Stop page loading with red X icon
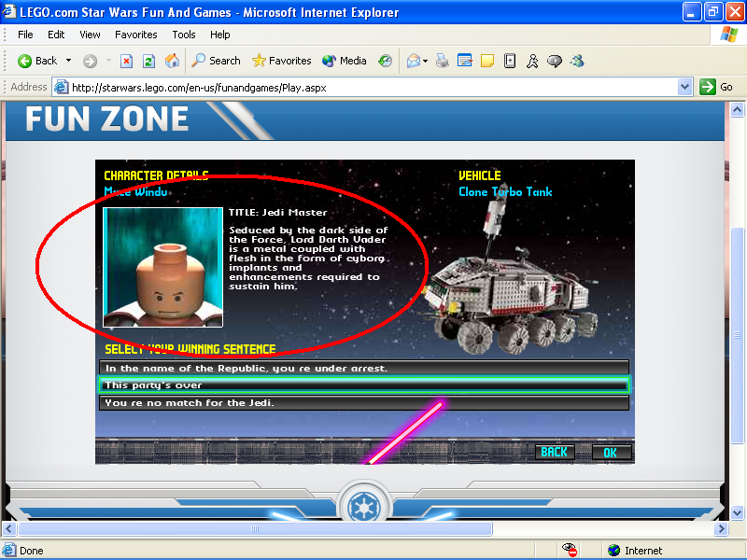The height and width of the screenshot is (560, 747). [126, 61]
